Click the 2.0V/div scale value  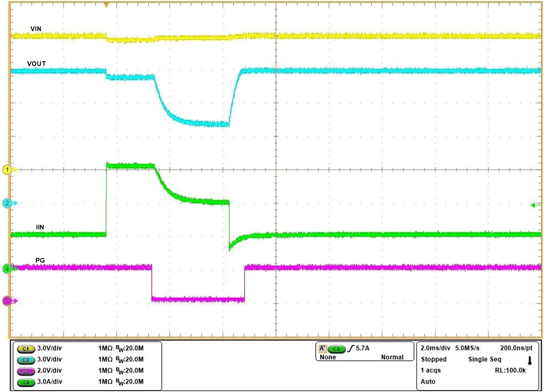coord(50,370)
